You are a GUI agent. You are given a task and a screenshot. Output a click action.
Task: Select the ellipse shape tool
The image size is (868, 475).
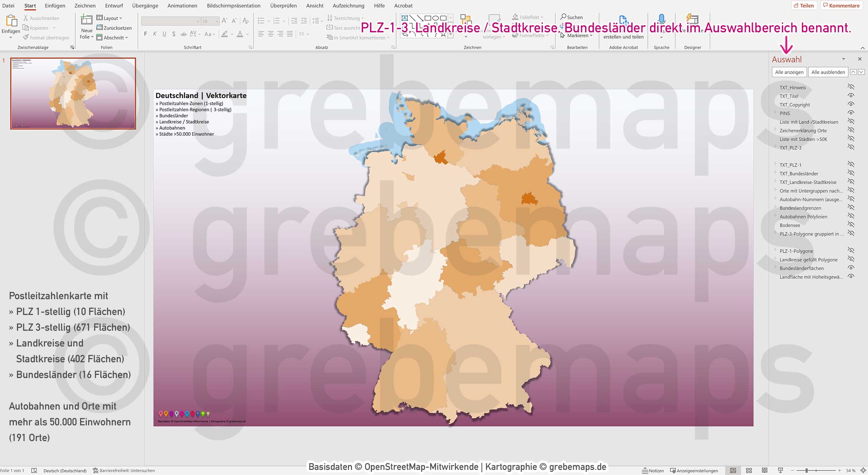436,18
